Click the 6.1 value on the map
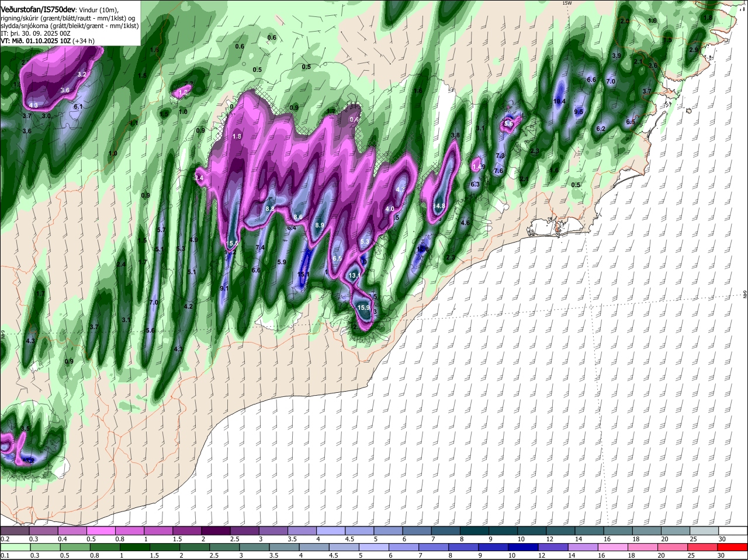748x560 pixels. [78, 106]
